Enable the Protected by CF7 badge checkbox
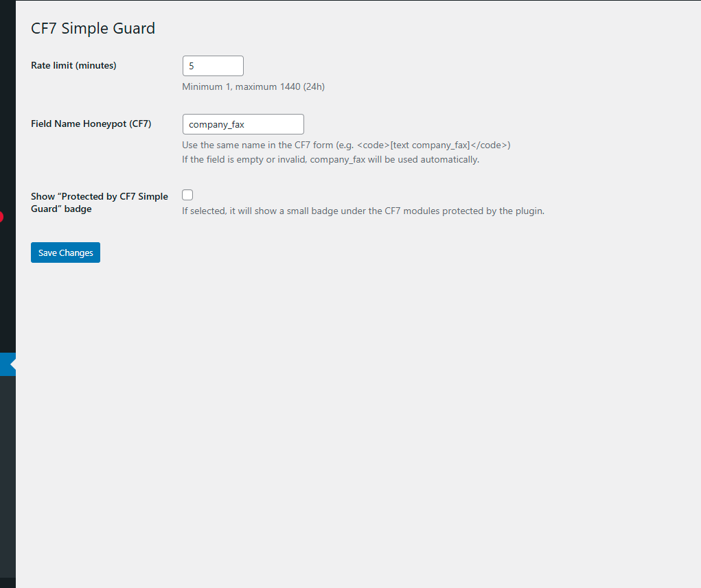Screen dimensions: 701x588 click(187, 195)
